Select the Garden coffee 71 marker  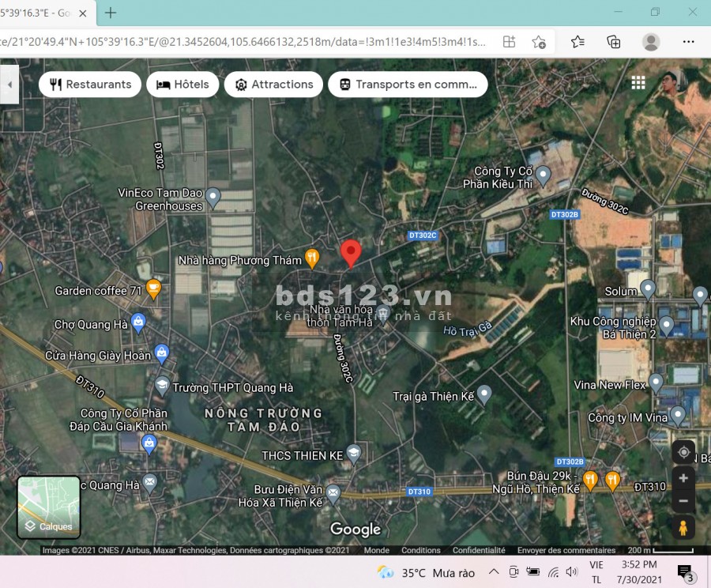coord(153,289)
